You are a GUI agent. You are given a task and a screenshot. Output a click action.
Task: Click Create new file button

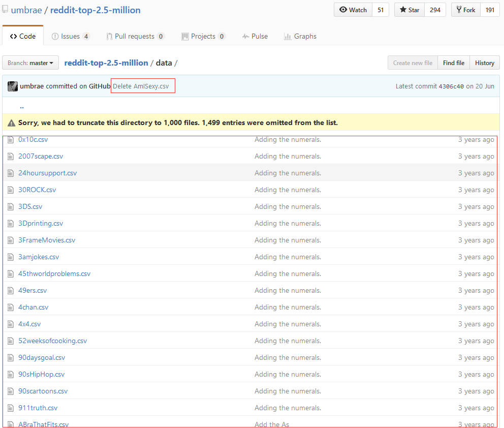[413, 63]
